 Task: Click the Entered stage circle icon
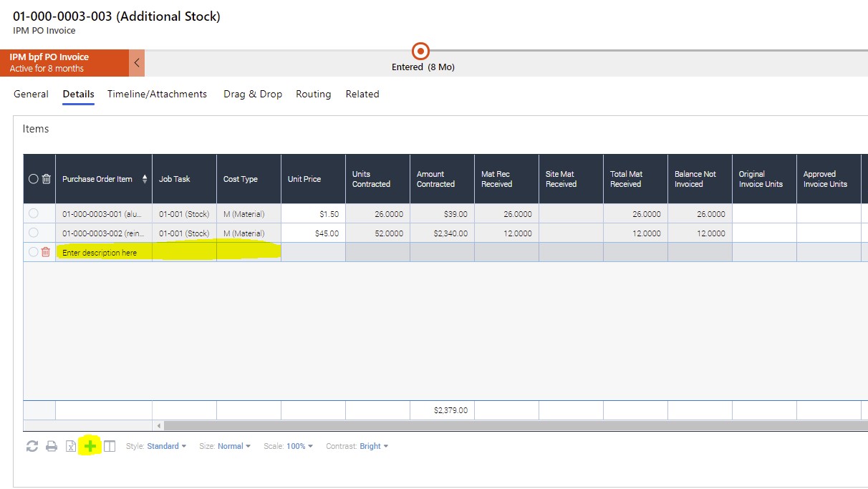pyautogui.click(x=421, y=52)
